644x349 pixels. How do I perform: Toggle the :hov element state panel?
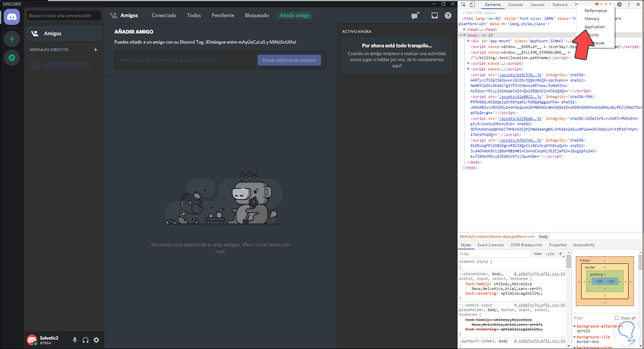point(537,254)
